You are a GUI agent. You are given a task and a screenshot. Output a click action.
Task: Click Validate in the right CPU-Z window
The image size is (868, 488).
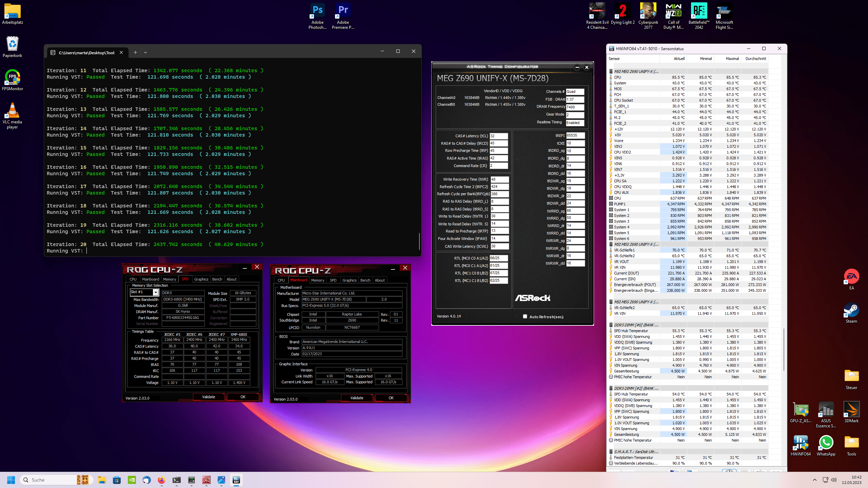click(357, 398)
